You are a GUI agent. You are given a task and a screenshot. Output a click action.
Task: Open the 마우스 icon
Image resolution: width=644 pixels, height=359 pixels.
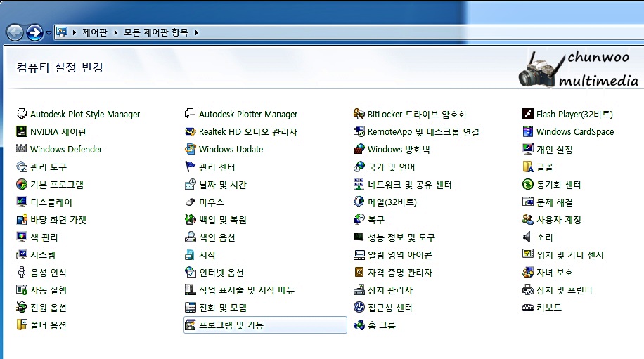pyautogui.click(x=190, y=202)
